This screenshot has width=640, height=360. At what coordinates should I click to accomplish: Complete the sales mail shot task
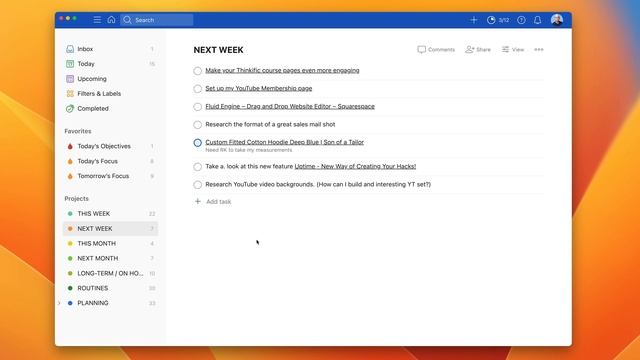198,124
